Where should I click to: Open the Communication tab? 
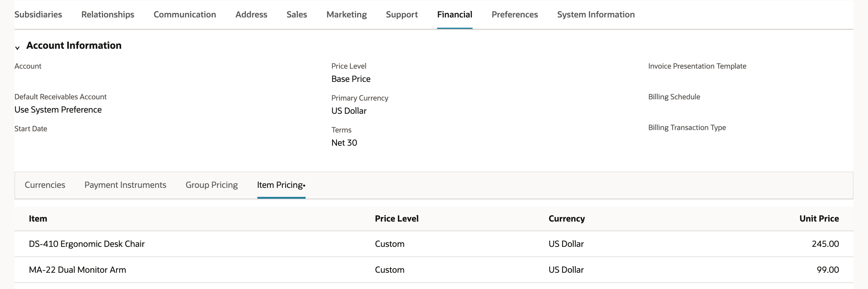pos(185,14)
